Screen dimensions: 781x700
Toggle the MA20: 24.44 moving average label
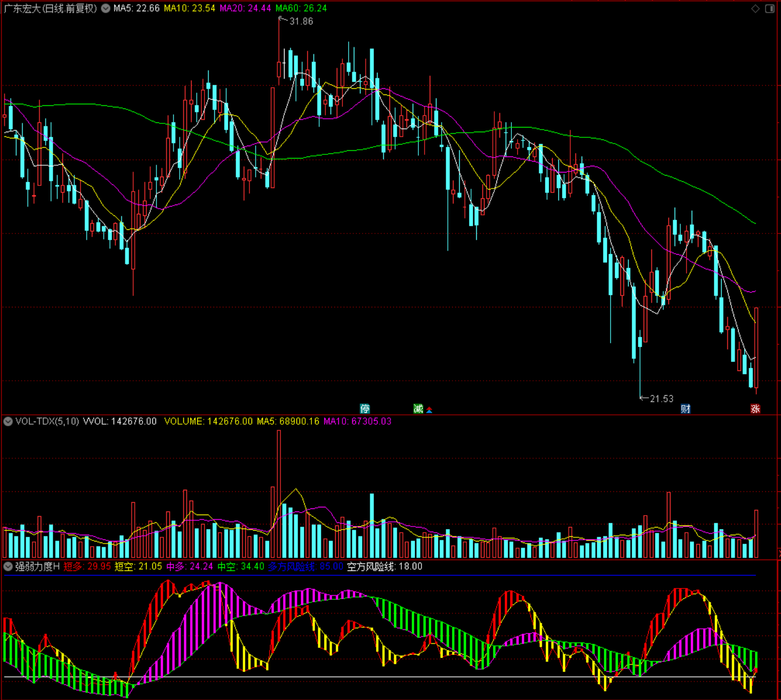point(245,8)
